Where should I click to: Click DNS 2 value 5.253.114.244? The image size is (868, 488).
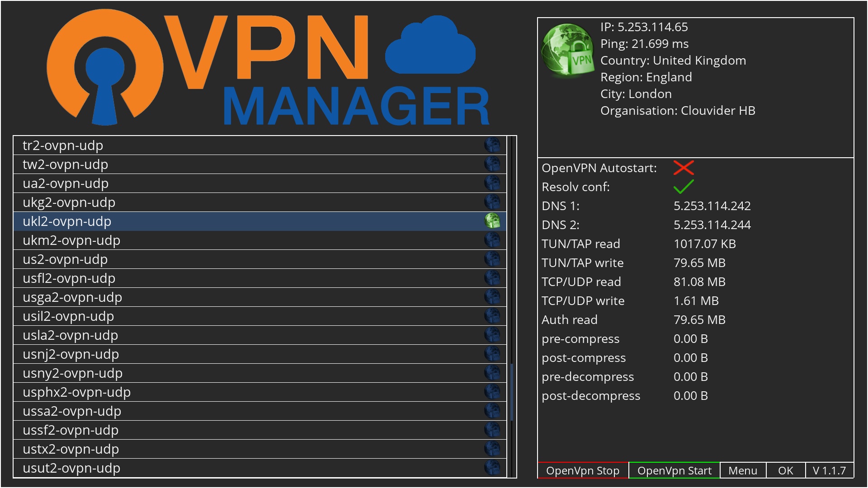[712, 225]
